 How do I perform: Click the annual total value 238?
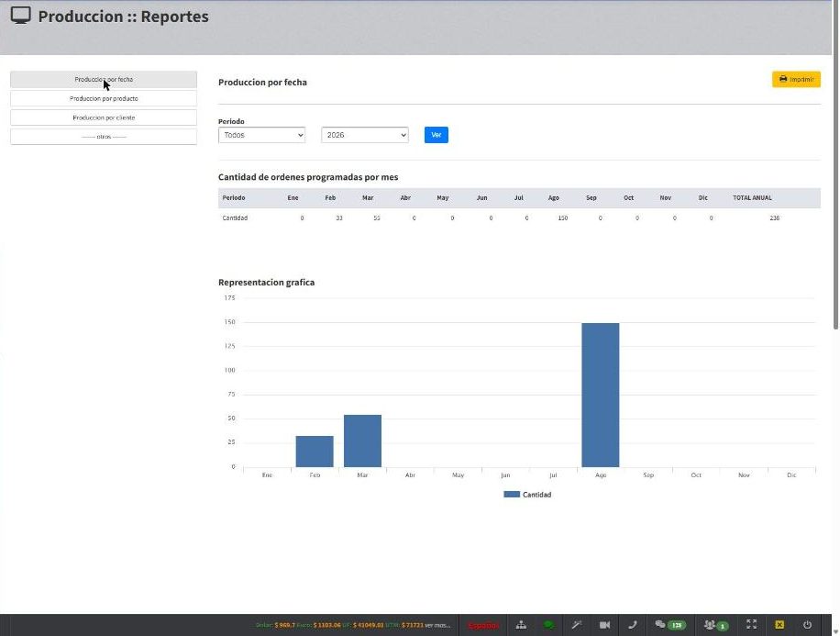pos(775,218)
